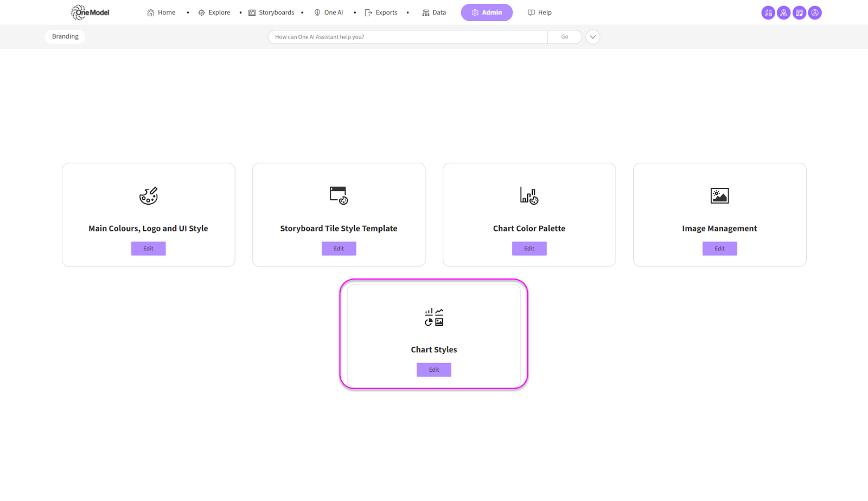Click the Chart Styles icon

pos(434,317)
